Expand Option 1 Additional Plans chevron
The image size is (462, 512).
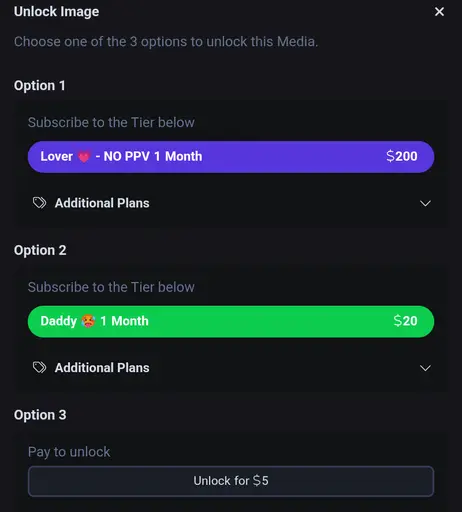(x=425, y=203)
